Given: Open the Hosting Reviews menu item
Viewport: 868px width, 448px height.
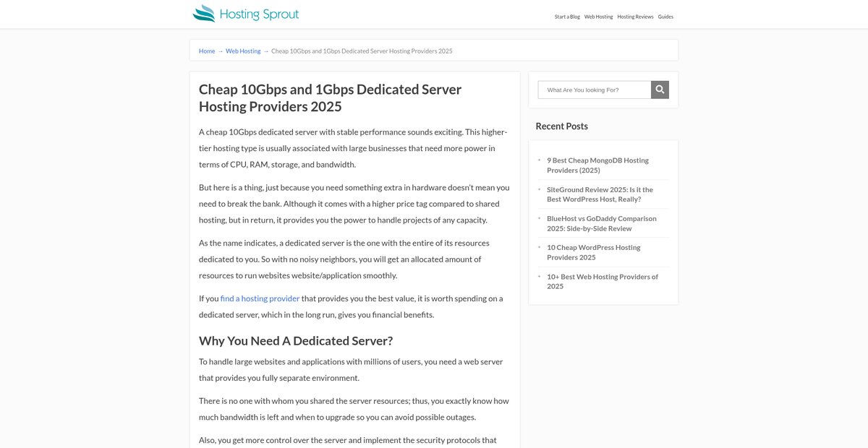Looking at the screenshot, I should point(635,17).
